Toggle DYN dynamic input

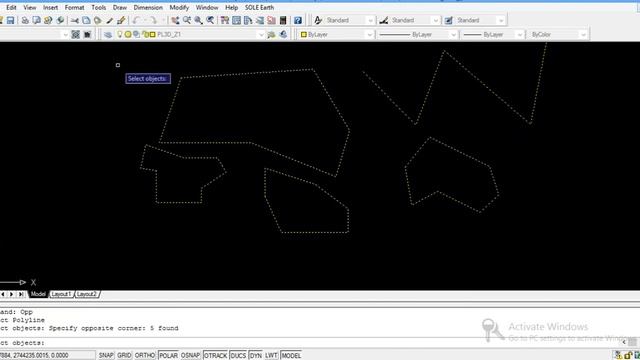[x=256, y=356]
